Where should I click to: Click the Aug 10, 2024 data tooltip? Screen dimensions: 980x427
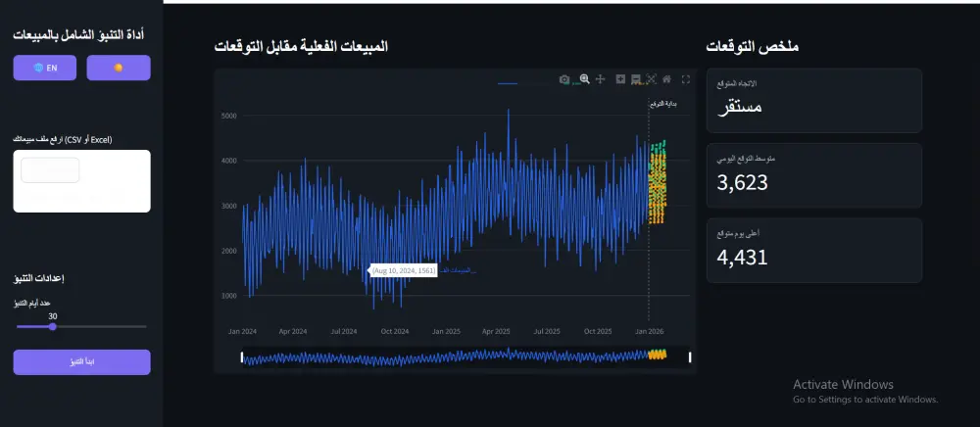coord(403,270)
